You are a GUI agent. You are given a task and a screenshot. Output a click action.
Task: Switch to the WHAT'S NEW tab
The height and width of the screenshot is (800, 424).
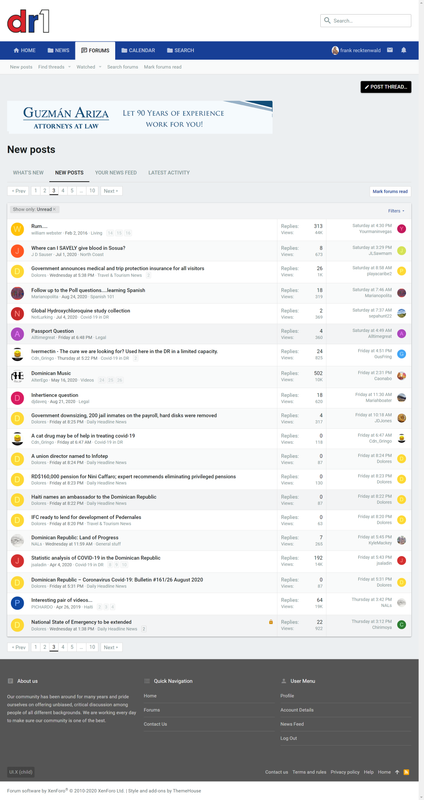pyautogui.click(x=28, y=173)
